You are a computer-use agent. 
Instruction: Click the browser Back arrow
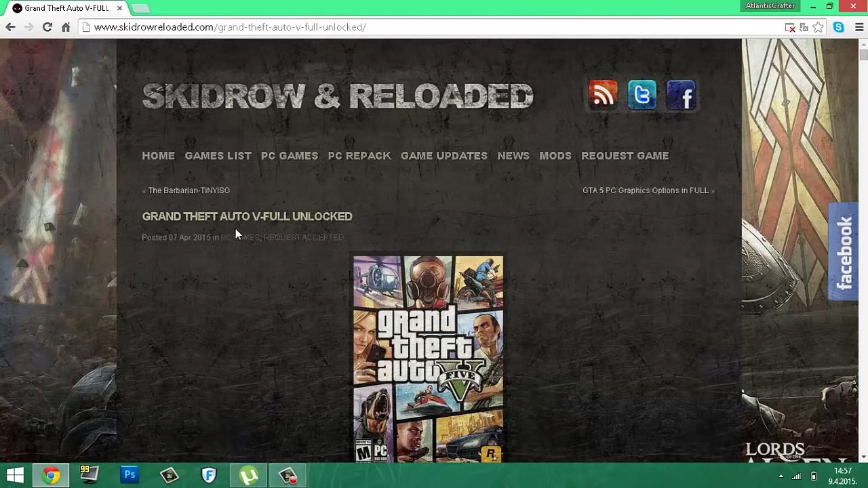pos(10,27)
